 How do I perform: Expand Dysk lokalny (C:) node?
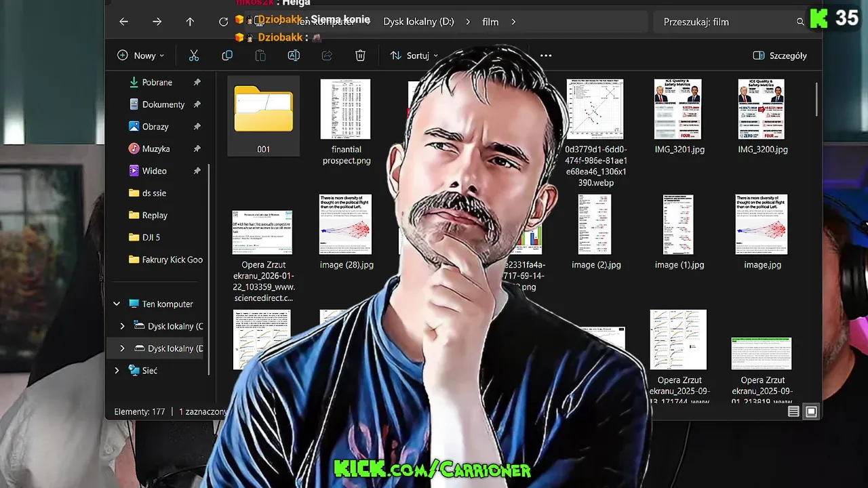[122, 326]
